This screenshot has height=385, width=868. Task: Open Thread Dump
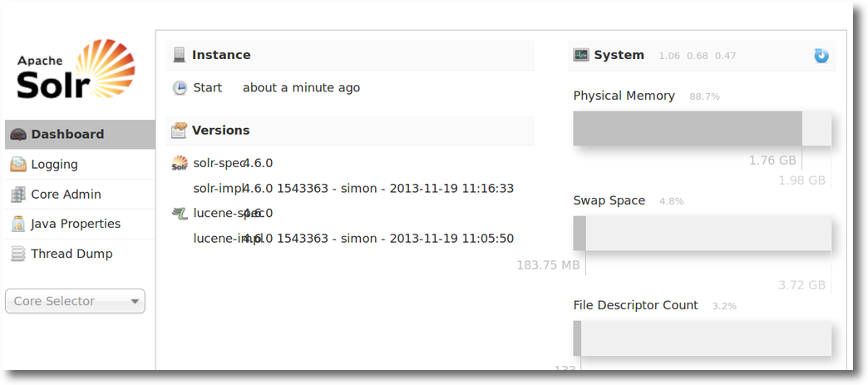[81, 254]
